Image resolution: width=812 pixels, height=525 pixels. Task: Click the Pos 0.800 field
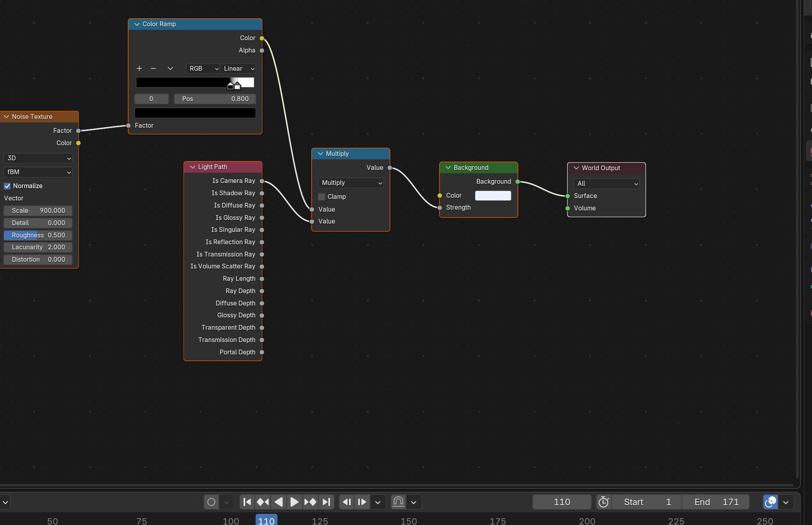click(215, 99)
